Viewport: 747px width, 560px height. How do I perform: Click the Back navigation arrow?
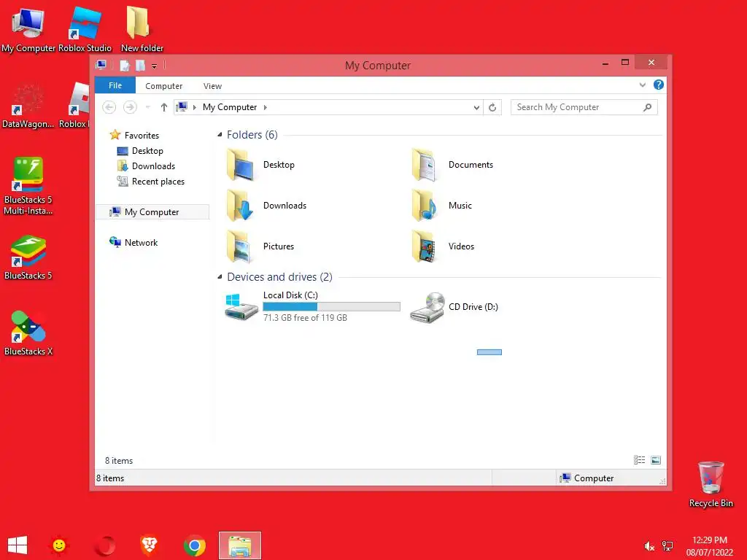pyautogui.click(x=109, y=107)
